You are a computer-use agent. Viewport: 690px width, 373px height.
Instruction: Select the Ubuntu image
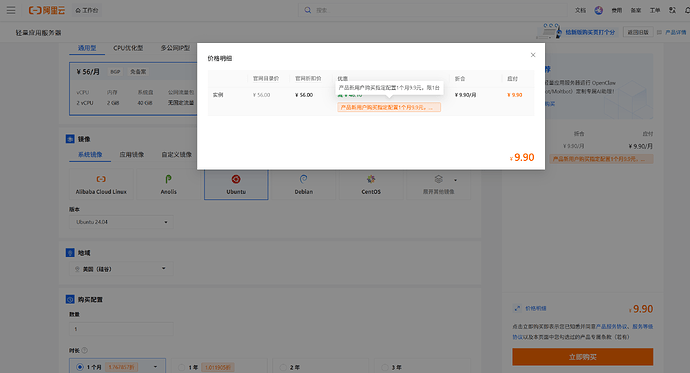236,184
